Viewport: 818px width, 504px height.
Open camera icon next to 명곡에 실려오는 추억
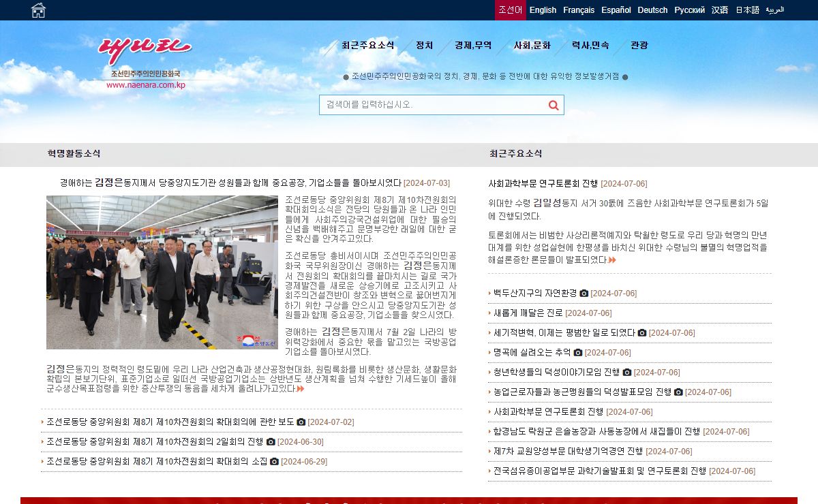[578, 353]
